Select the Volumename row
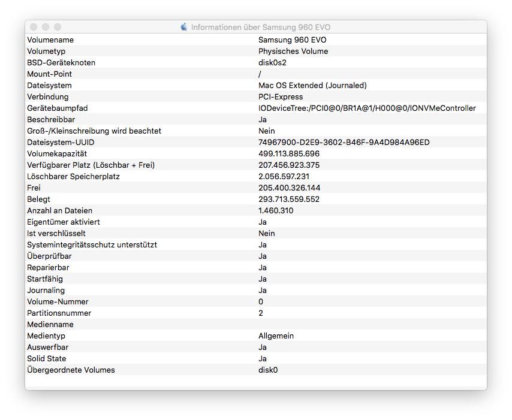The width and height of the screenshot is (512, 420). point(50,40)
